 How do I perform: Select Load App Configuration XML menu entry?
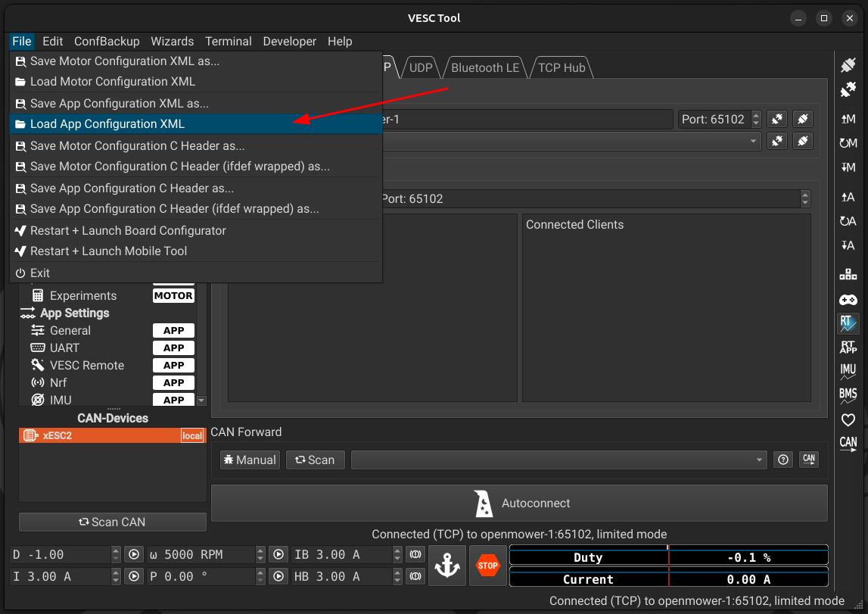(x=107, y=124)
